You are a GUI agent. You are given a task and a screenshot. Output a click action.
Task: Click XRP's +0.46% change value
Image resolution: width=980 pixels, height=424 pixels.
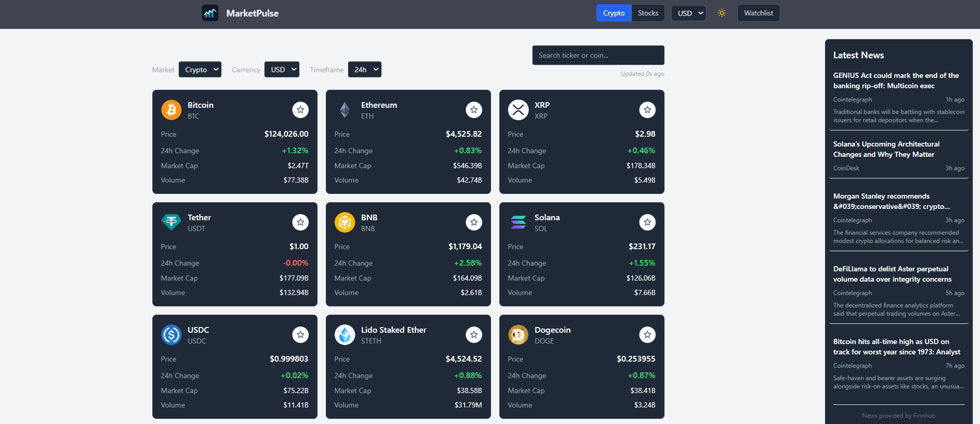(641, 151)
